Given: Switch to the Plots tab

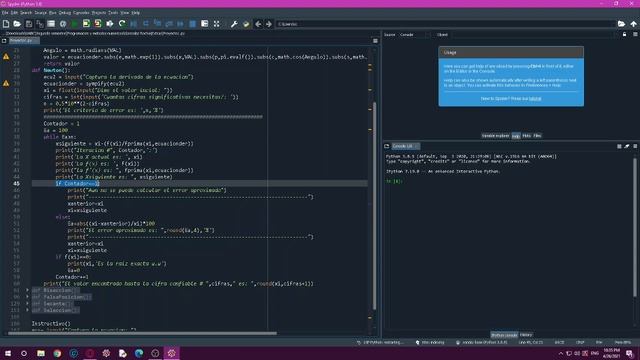Looking at the screenshot, I should [527, 136].
